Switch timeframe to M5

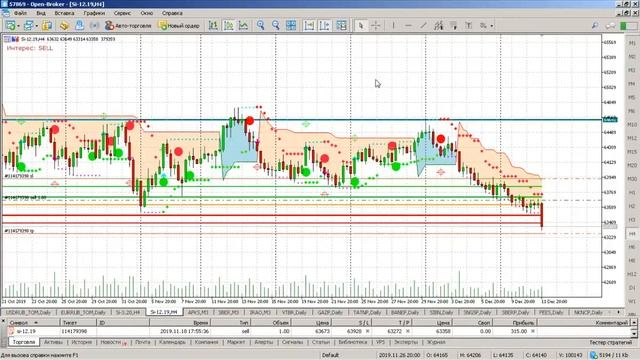click(x=632, y=98)
